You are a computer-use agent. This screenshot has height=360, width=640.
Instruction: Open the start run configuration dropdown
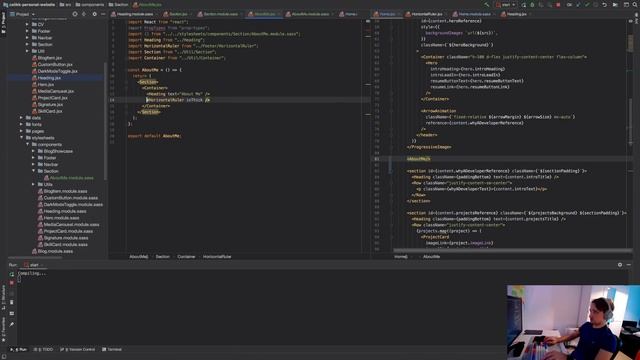[x=506, y=4]
